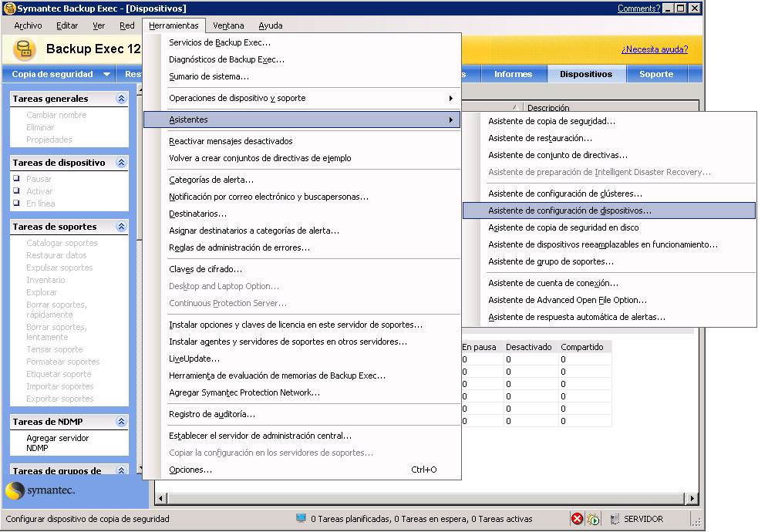Select the Dispositivos tab
The image size is (758, 532).
pos(586,75)
